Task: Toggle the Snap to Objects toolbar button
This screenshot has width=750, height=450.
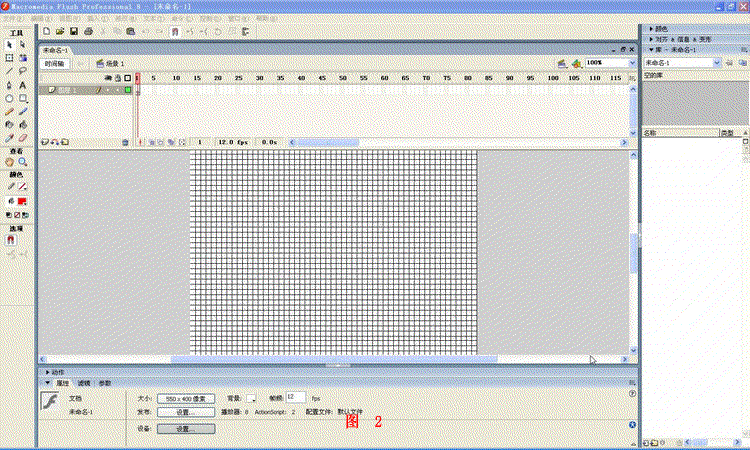Action: (x=175, y=32)
